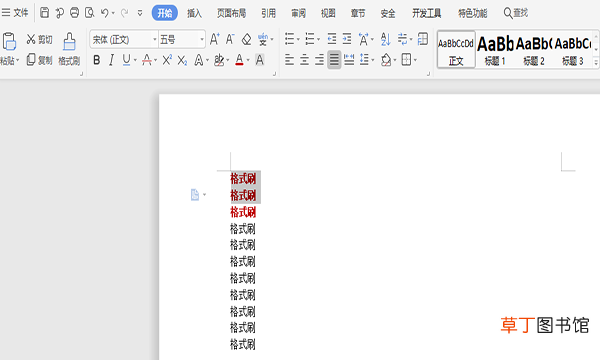Open the 章节 tab
The height and width of the screenshot is (360, 600).
(x=358, y=13)
